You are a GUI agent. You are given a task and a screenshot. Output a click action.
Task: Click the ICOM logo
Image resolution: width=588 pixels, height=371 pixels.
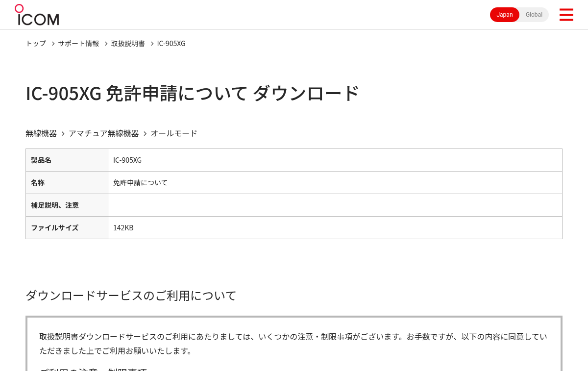click(x=37, y=15)
